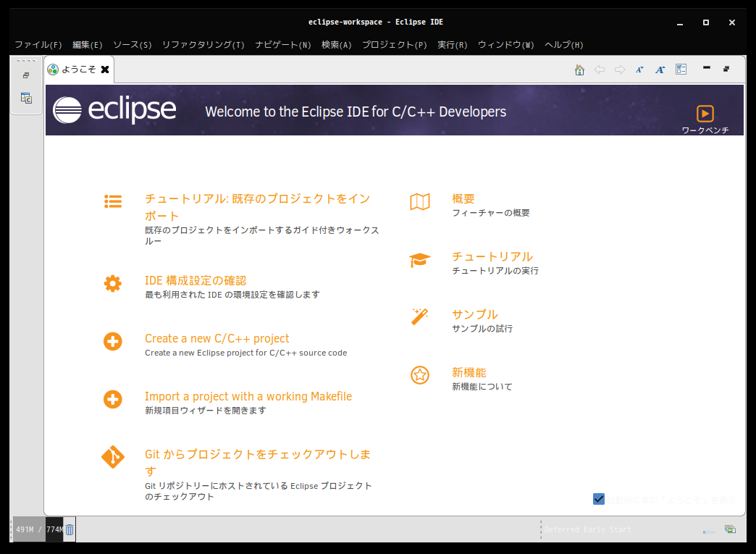This screenshot has width=756, height=554.
Task: Maximize the Eclipse IDE window
Action: 706,22
